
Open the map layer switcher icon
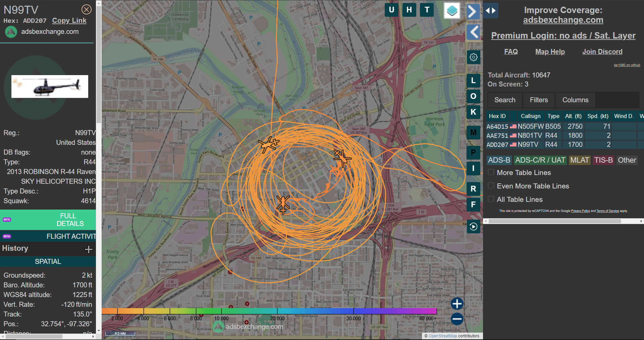click(452, 11)
